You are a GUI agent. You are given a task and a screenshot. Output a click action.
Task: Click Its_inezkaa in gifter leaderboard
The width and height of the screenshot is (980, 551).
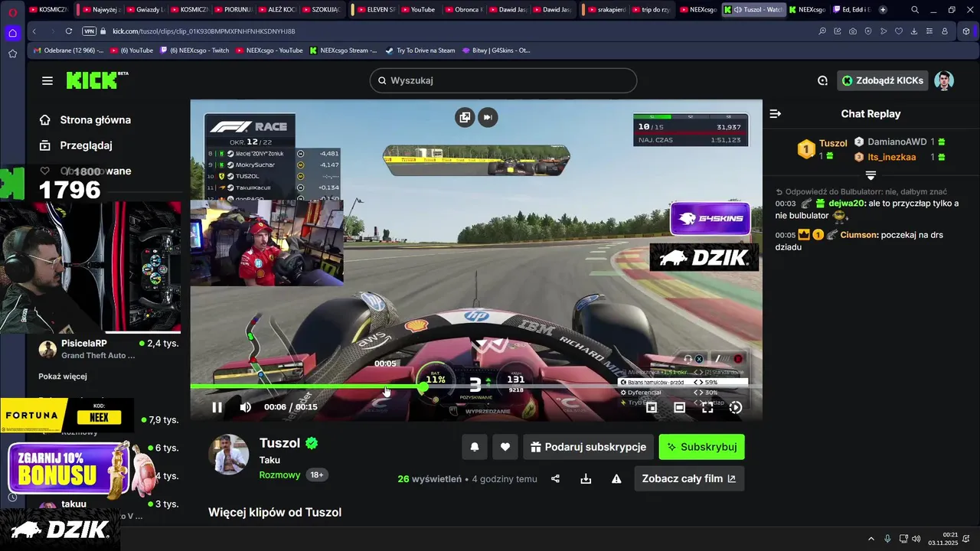(892, 157)
